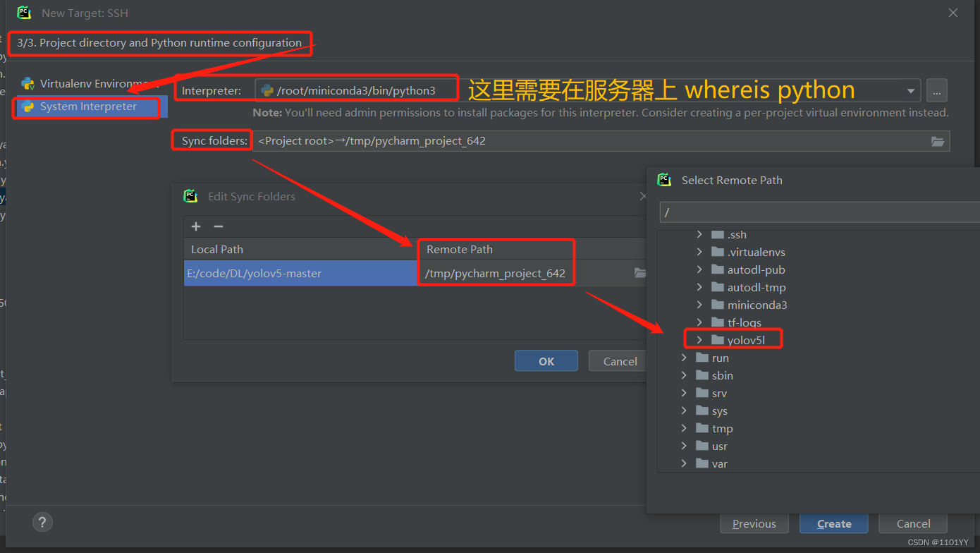Image resolution: width=980 pixels, height=553 pixels.
Task: Click the run folder icon
Action: tap(702, 358)
